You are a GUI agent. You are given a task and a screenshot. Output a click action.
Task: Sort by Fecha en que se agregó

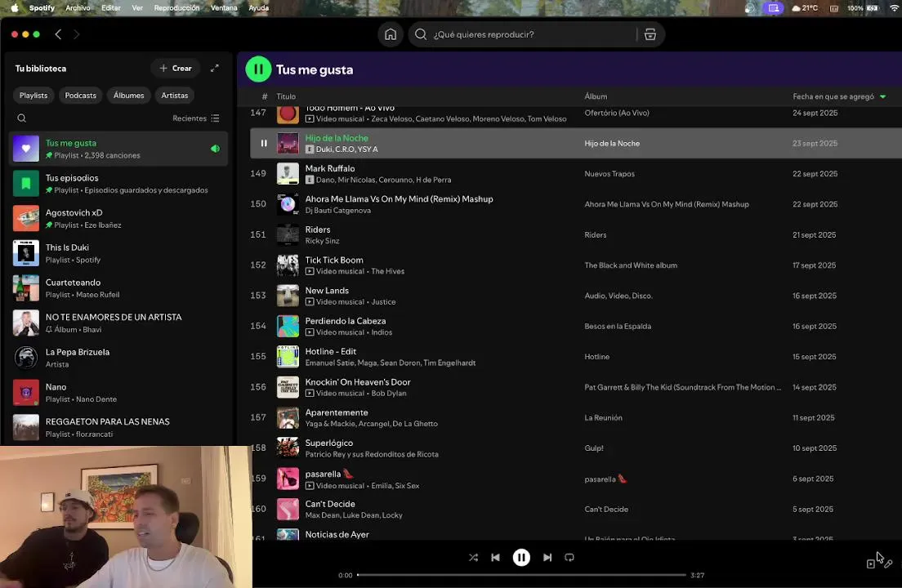coord(839,96)
